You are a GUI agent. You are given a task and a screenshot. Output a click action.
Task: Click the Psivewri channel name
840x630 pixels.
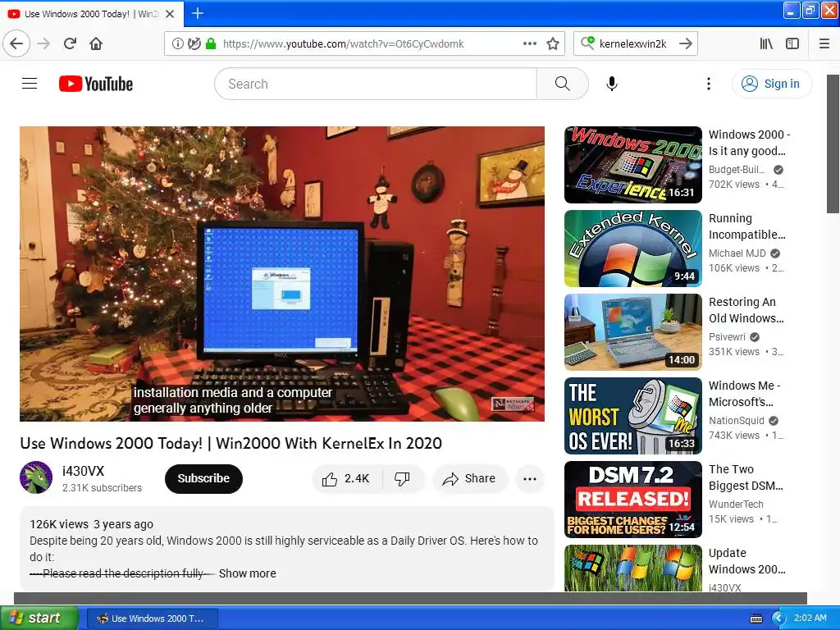(727, 336)
